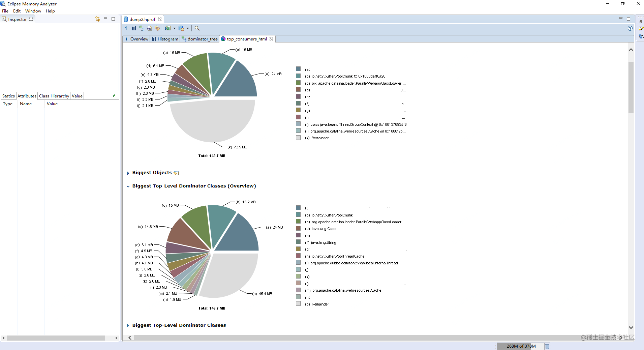Viewport: 644px width, 350px height.
Task: Close the Inspector view tab
Action: [x=31, y=19]
